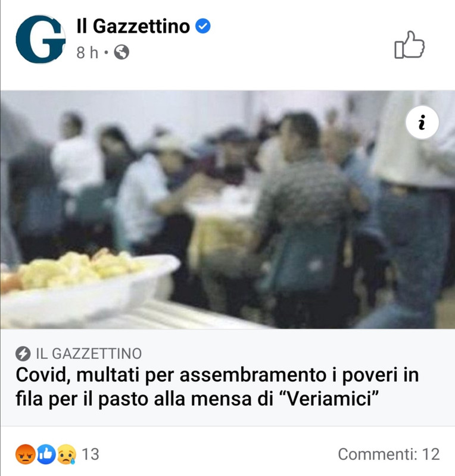
Task: Click the blue like reaction icon
Action: tap(46, 454)
